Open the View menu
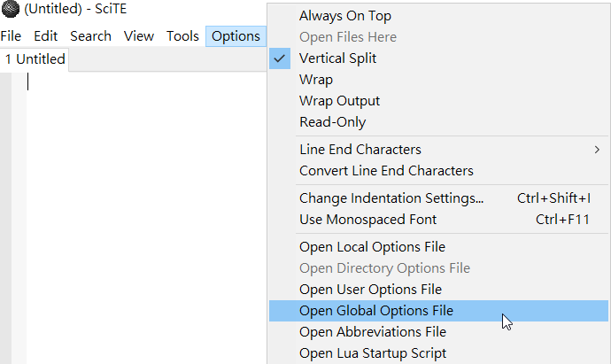The width and height of the screenshot is (611, 364). click(139, 36)
